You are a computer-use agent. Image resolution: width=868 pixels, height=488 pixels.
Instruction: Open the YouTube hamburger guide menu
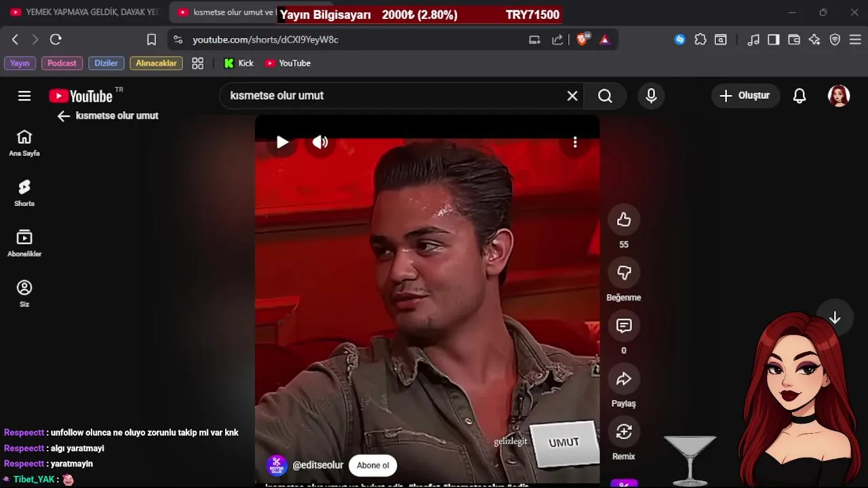[x=24, y=96]
